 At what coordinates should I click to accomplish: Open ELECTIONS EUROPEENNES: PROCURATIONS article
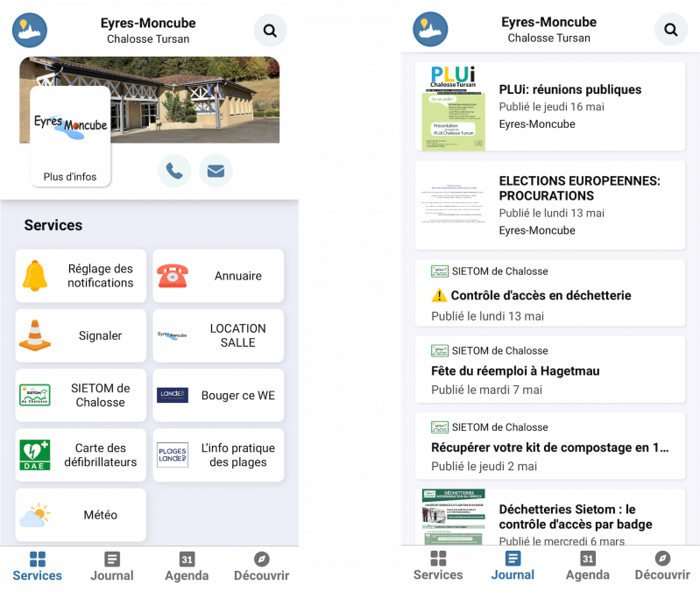click(x=550, y=205)
